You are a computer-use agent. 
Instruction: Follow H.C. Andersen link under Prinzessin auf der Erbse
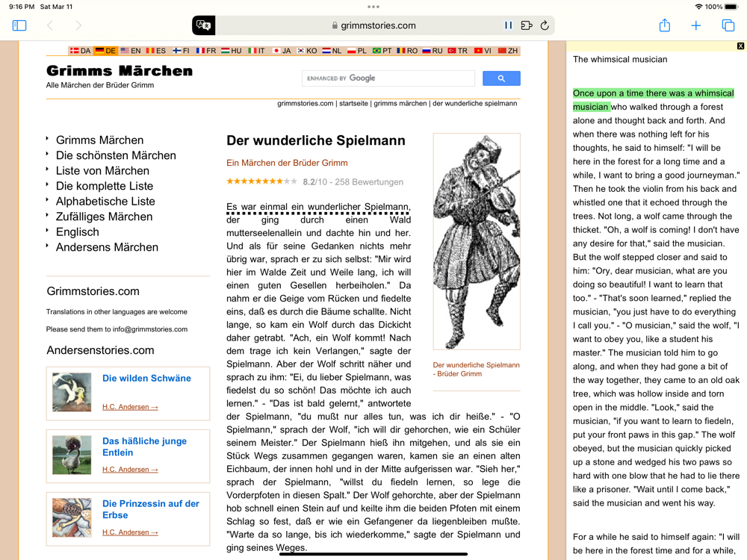click(130, 532)
